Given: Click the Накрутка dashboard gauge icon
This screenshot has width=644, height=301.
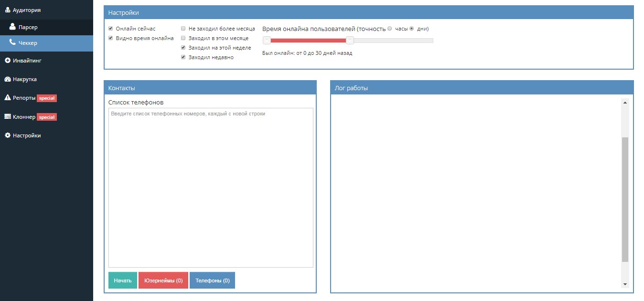Looking at the screenshot, I should click(7, 79).
